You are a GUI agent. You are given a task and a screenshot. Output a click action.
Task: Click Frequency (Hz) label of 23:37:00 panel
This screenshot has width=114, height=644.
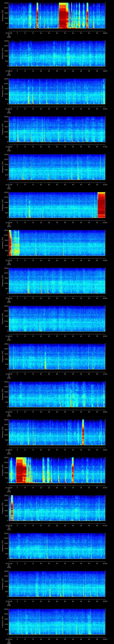point(3,16)
